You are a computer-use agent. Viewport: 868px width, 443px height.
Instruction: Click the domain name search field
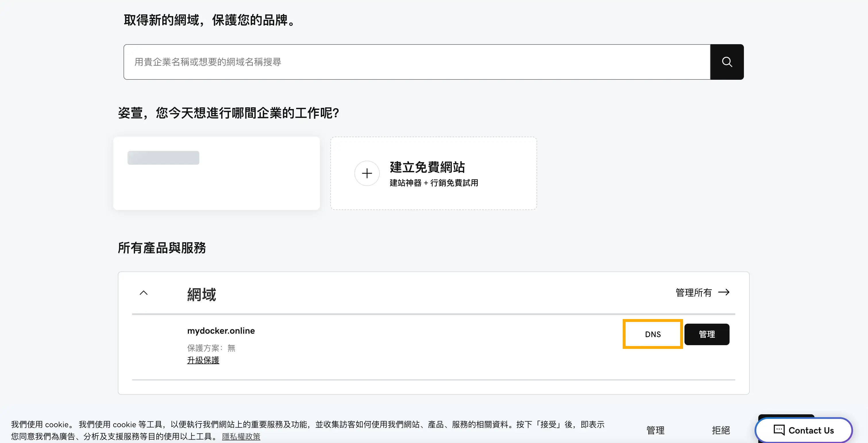click(x=416, y=62)
